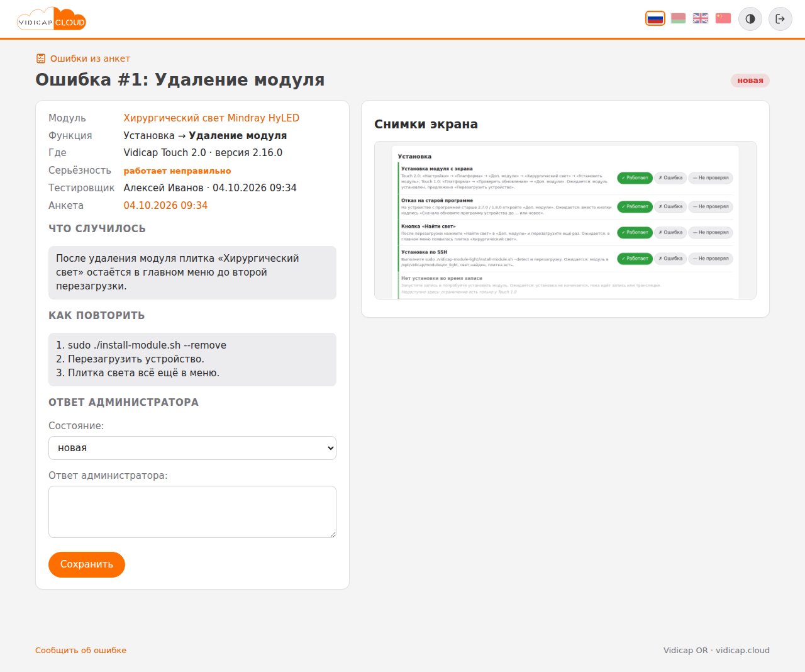Click the ОТВЕТ АДМИНИСТРАТОРА section heading
The height and width of the screenshot is (672, 805).
coord(123,402)
